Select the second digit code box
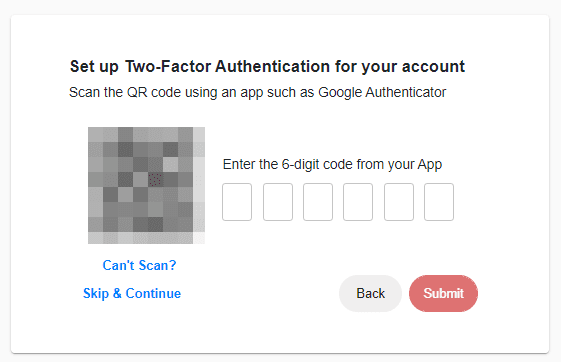Screen dimensions: 561x362 (x=278, y=202)
